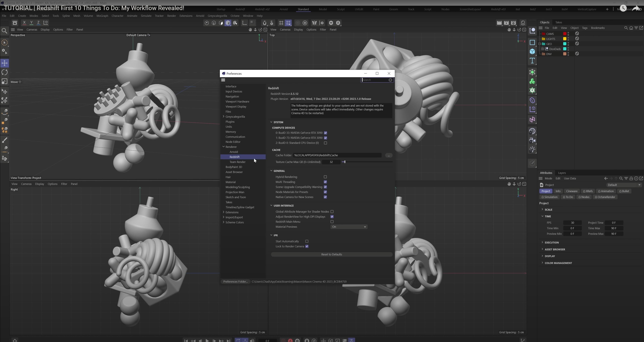Toggle Node Materials for Presets checkbox
Viewport: 644px width, 342px height.
[325, 192]
